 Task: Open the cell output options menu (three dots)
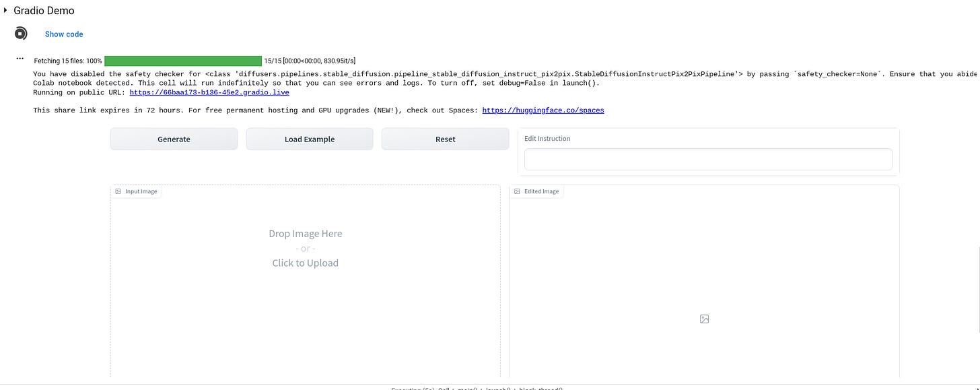(x=20, y=59)
